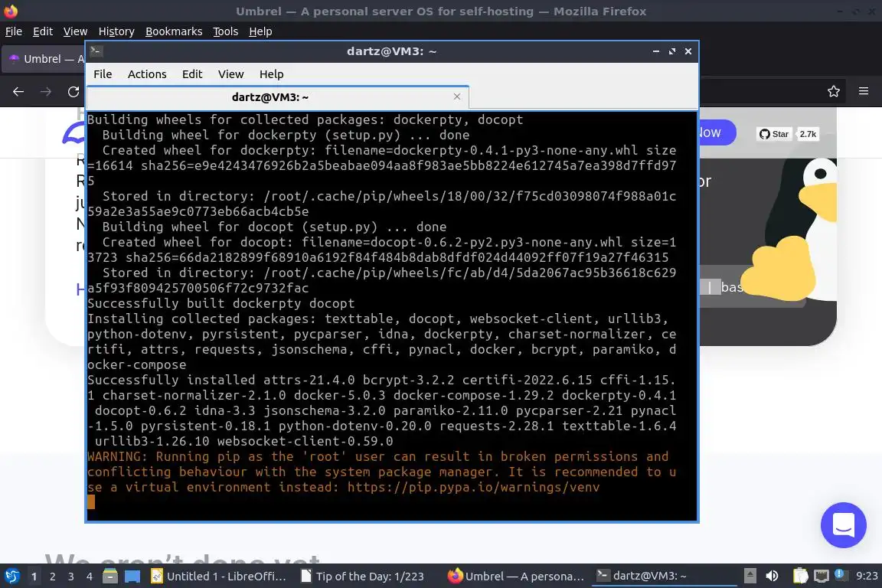Open the Firefox hamburger application menu

[864, 91]
